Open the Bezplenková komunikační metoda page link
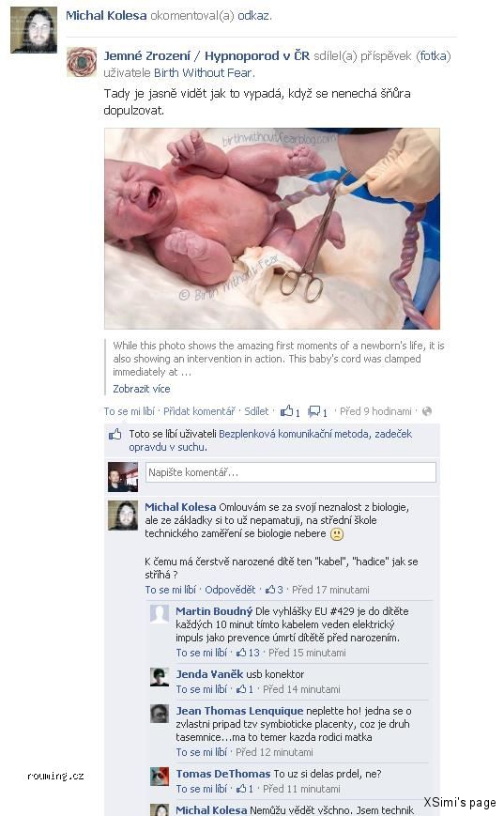 [294, 434]
